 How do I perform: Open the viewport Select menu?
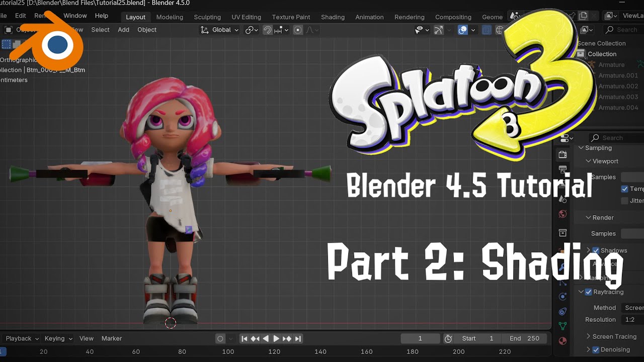click(x=100, y=30)
